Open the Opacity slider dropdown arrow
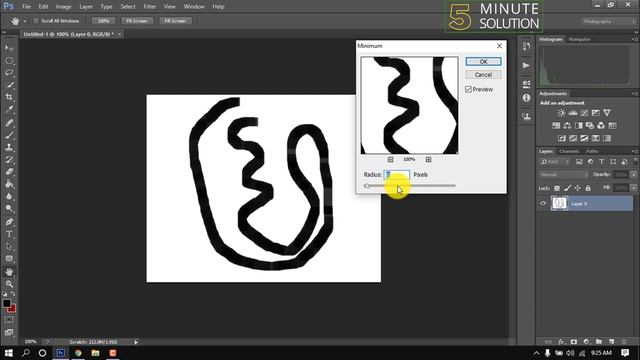Screen dimensions: 640x360 coord(633,175)
